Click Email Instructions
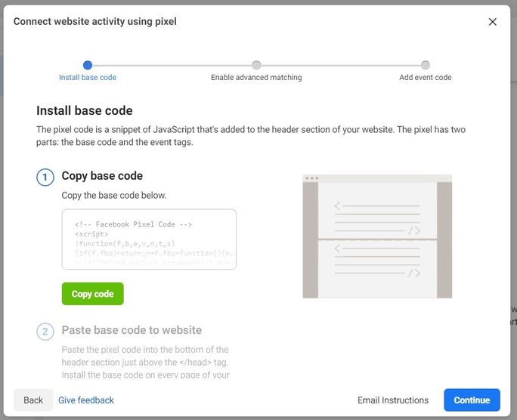The width and height of the screenshot is (517, 420). pos(393,400)
